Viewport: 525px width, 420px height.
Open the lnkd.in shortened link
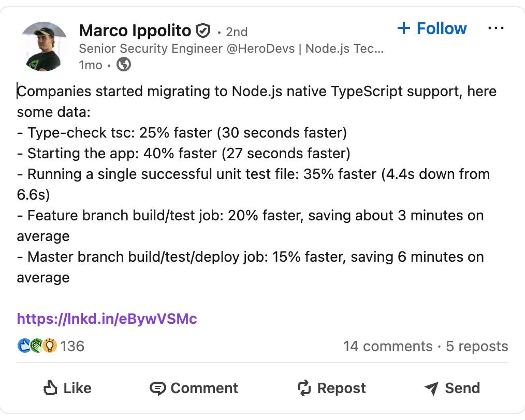(x=106, y=319)
